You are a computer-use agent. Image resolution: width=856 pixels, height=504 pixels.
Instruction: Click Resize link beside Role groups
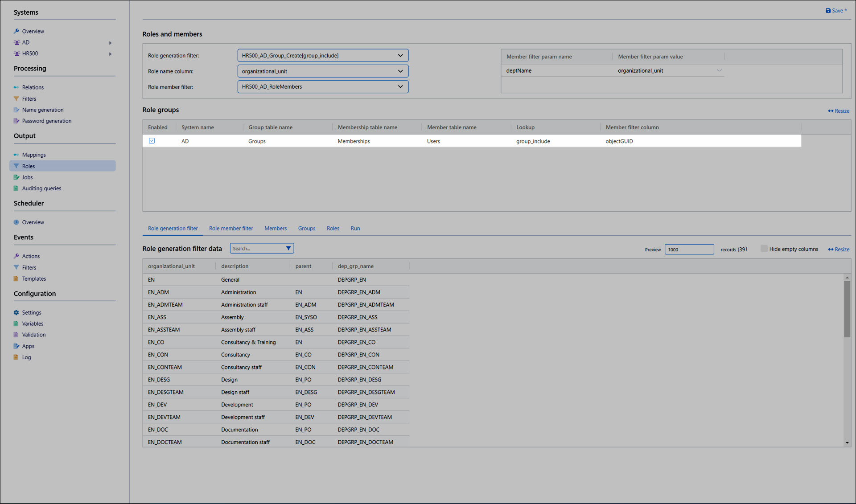coord(839,111)
